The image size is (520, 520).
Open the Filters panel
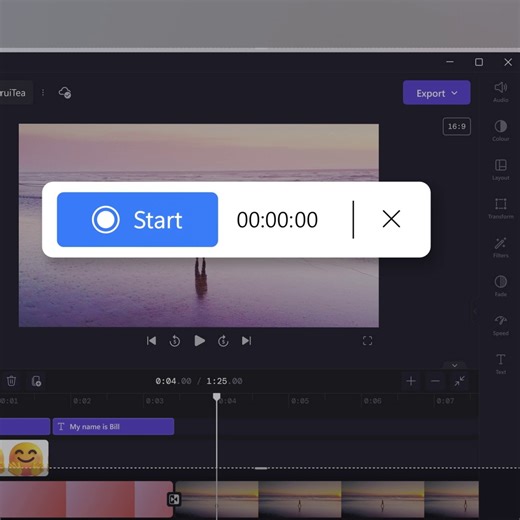click(x=501, y=247)
